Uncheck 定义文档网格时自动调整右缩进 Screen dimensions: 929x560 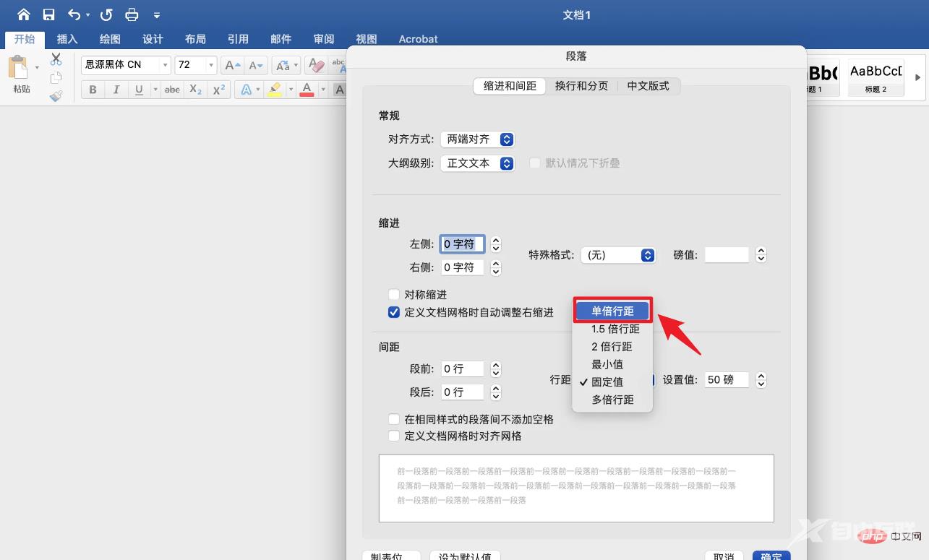point(394,312)
